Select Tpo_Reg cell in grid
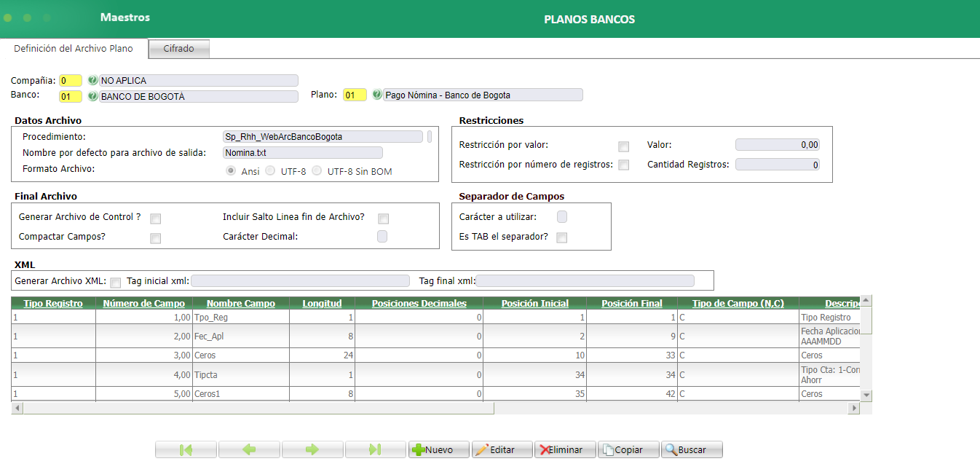This screenshot has height=472, width=980. [240, 317]
